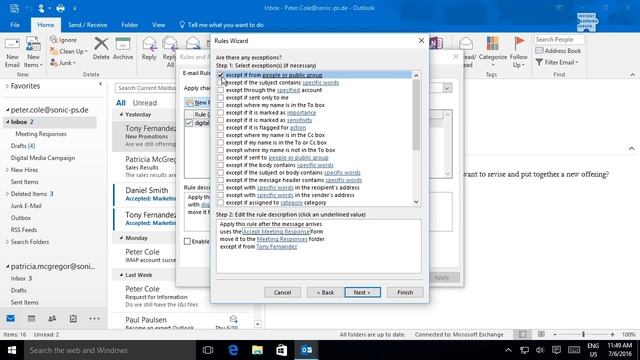Click Tell me what you want to do
Viewport: 640px width, 360px height.
[x=221, y=25]
